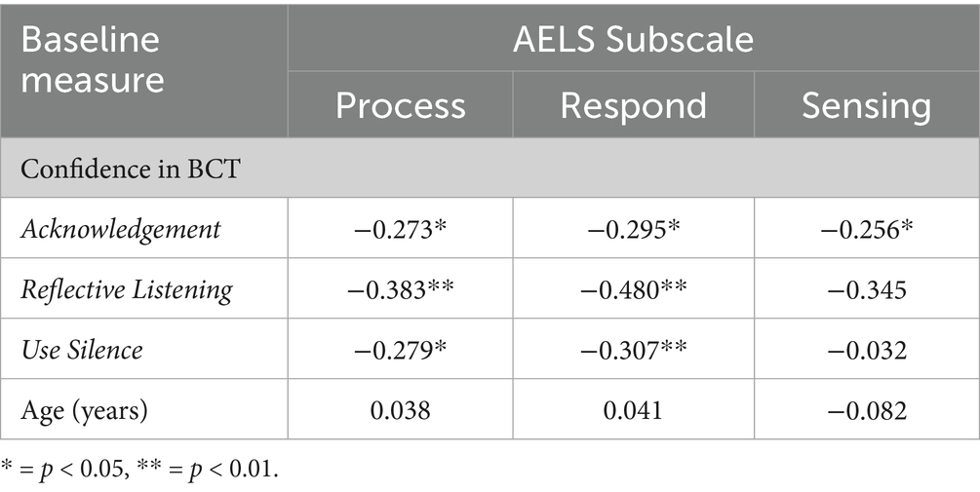Click the Respond column header

[x=634, y=104]
